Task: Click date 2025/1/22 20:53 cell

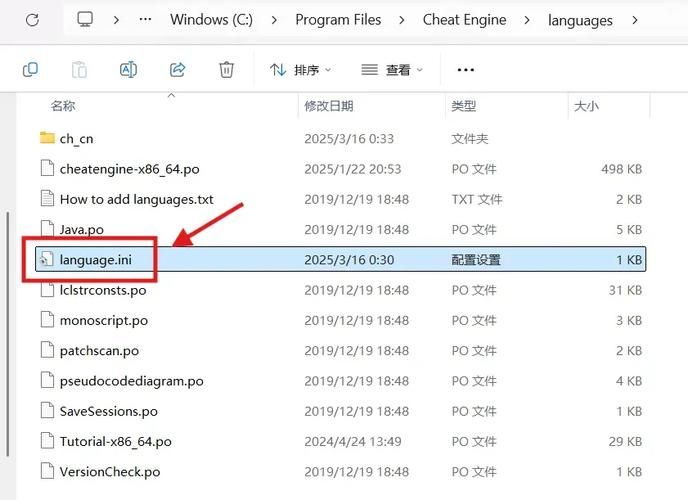Action: 353,169
